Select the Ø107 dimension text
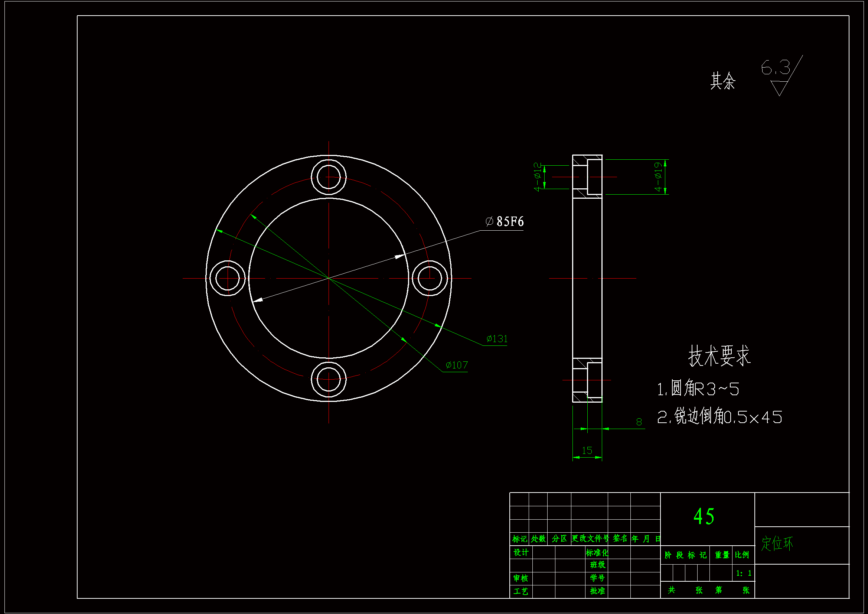This screenshot has height=614, width=868. (456, 365)
